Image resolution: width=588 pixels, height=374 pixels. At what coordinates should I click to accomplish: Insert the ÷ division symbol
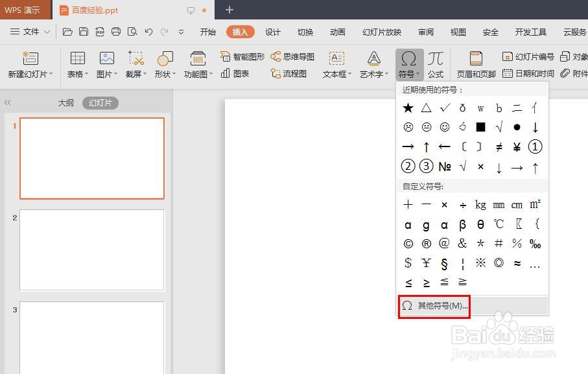coord(463,205)
